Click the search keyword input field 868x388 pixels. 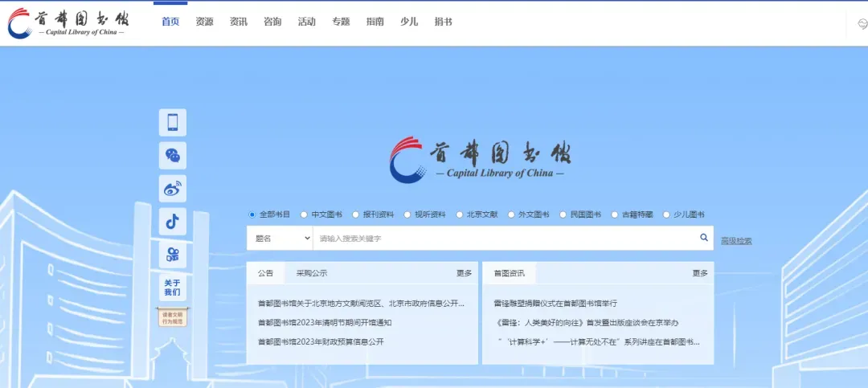[x=503, y=239]
